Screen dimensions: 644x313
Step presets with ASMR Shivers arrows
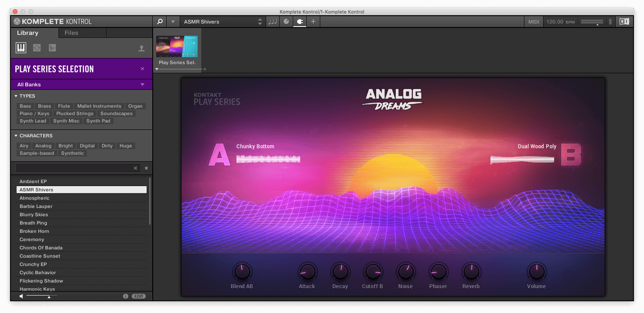[260, 21]
